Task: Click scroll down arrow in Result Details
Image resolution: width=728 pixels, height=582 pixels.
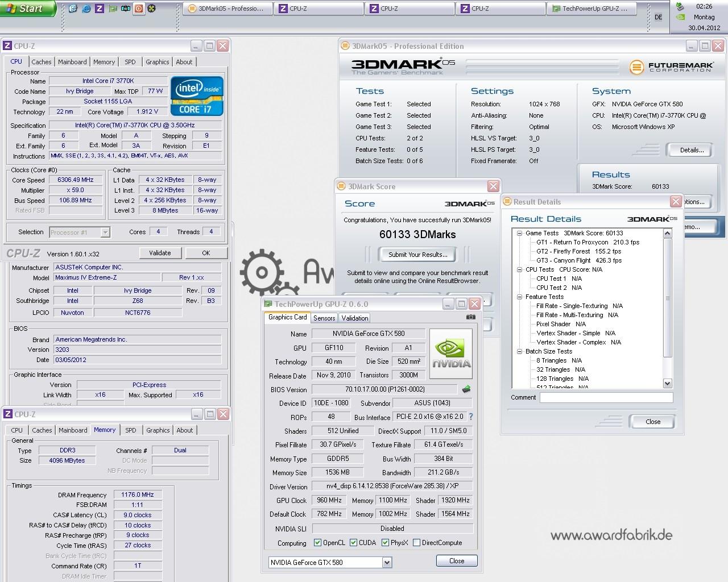Action: click(668, 384)
